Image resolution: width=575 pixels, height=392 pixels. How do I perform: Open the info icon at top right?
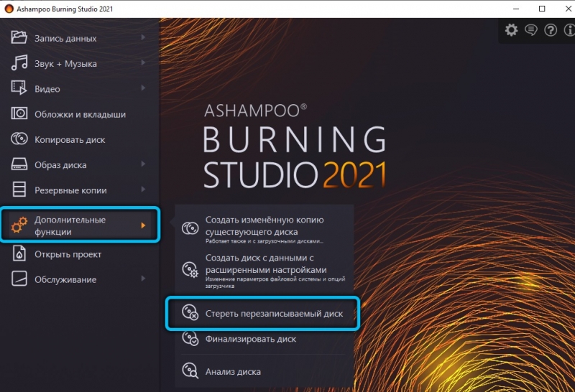[x=569, y=29]
